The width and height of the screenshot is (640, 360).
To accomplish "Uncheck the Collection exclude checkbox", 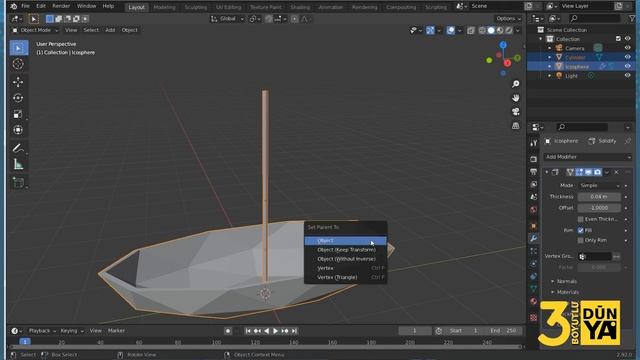I will click(618, 39).
